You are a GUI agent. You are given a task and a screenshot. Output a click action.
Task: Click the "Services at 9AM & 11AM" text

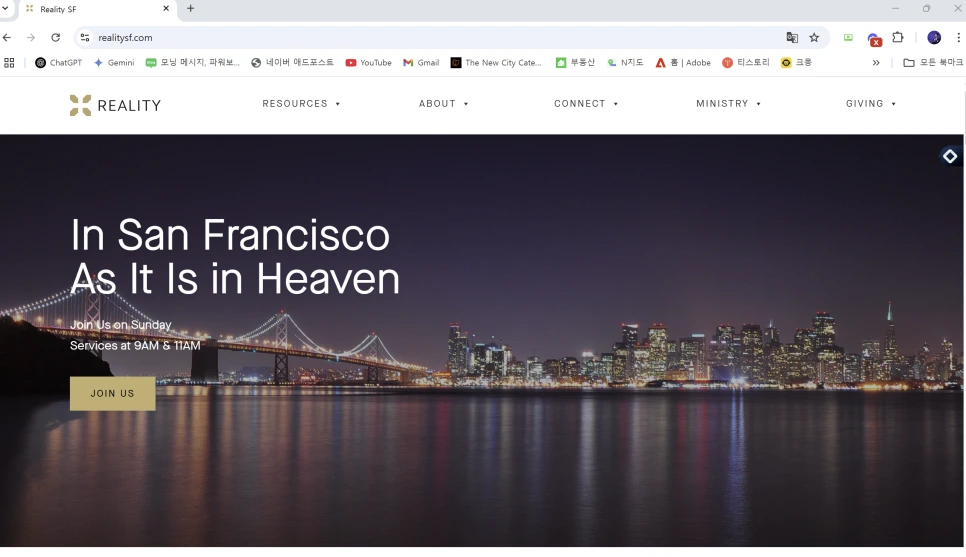tap(135, 346)
